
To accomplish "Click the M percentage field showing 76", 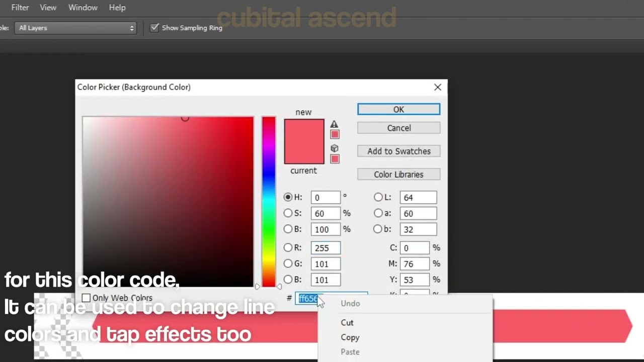I will point(415,264).
